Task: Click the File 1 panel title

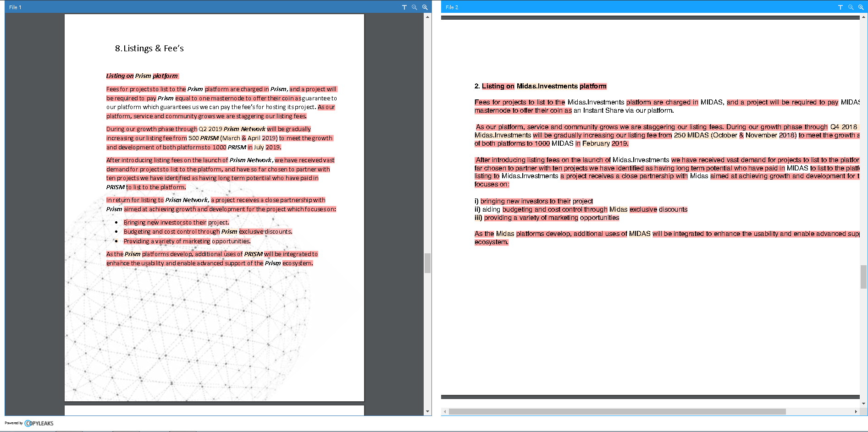Action: (x=15, y=7)
